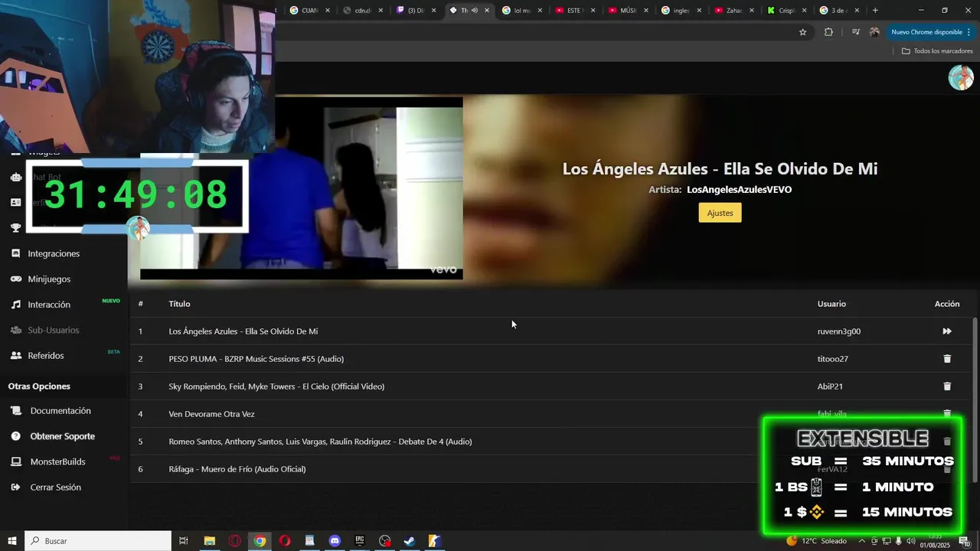The image size is (980, 551).
Task: Click Cerrar Sesión to log out
Action: 55,487
